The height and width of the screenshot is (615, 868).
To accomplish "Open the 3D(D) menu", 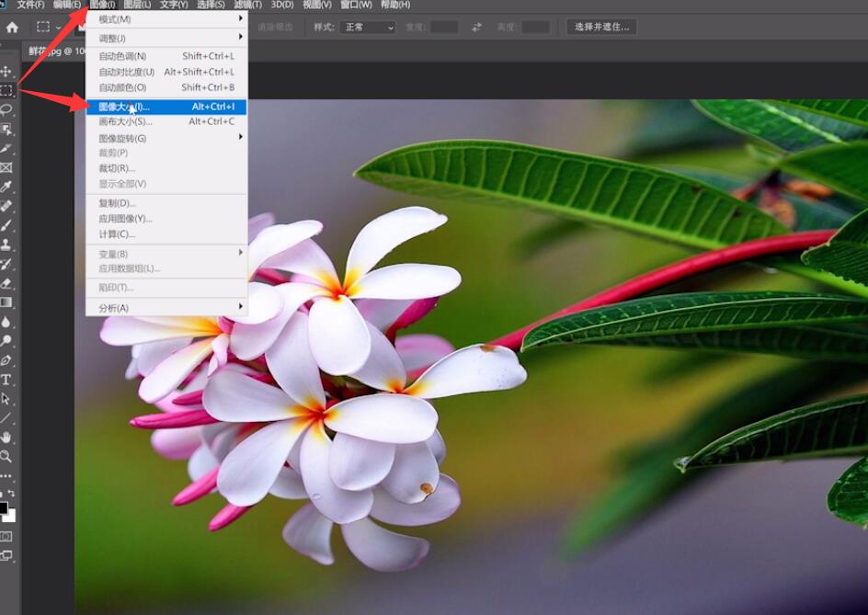I will pos(282,5).
